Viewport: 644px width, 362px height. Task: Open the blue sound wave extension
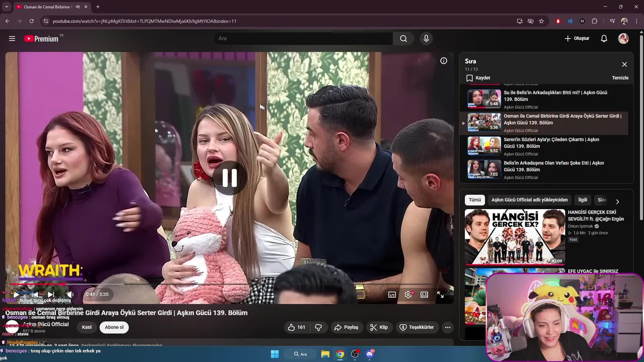[x=570, y=21]
